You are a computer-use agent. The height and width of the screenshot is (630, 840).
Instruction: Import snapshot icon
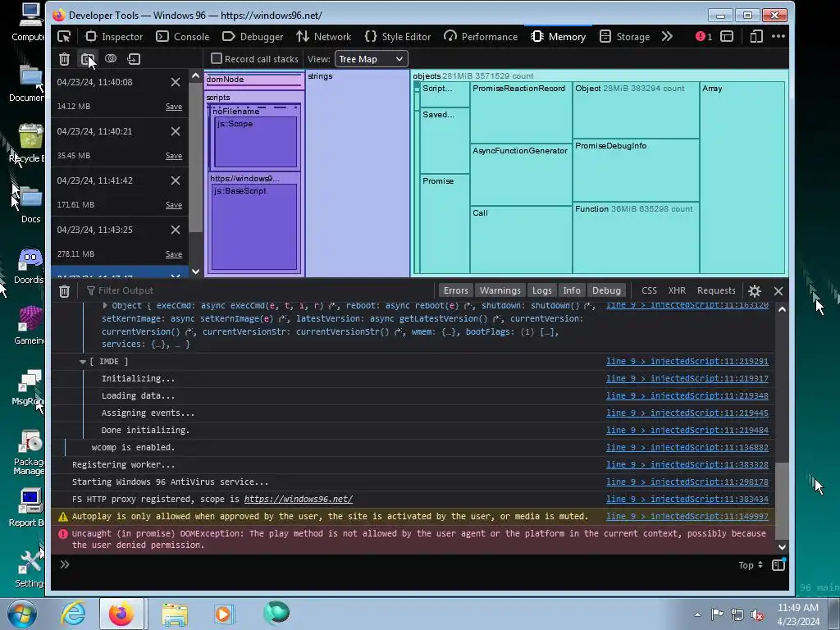point(134,59)
